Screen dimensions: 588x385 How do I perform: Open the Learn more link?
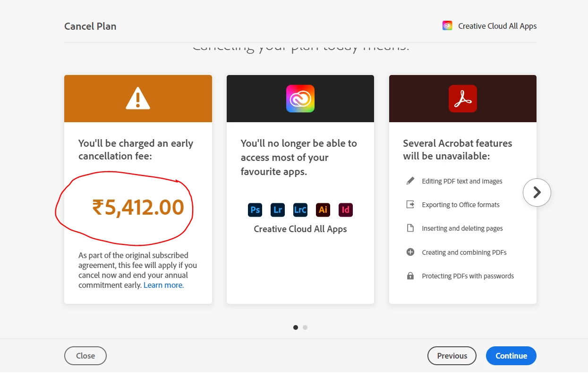coord(163,285)
